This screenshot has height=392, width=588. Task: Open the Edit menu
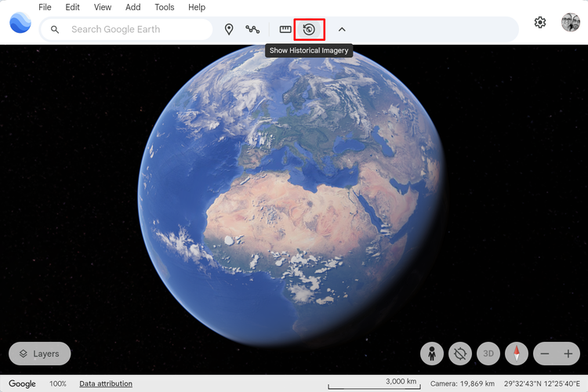[72, 7]
